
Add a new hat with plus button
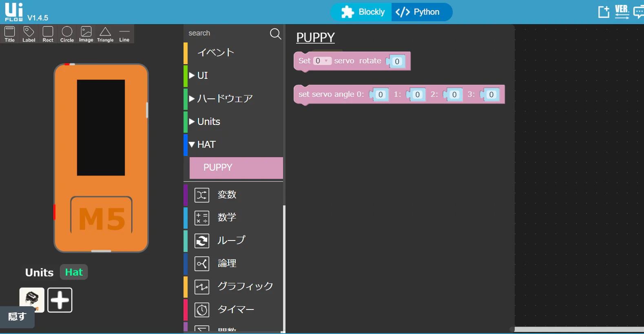click(60, 300)
